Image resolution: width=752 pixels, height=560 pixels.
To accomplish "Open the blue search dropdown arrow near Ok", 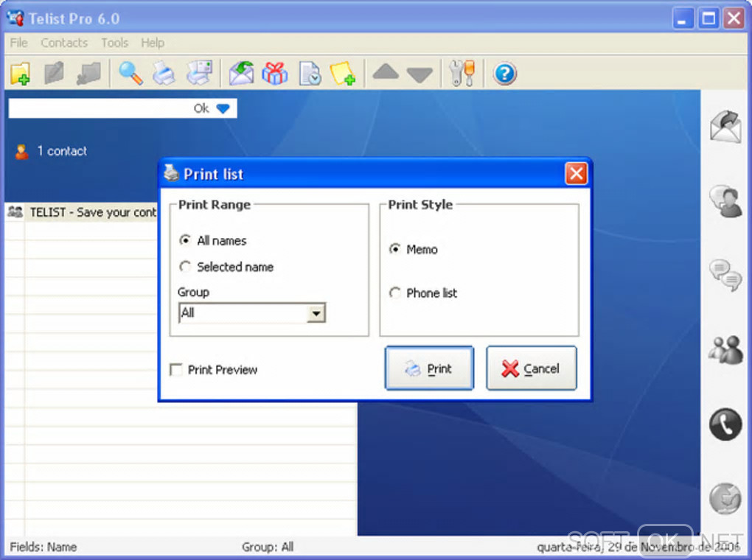I will (223, 108).
